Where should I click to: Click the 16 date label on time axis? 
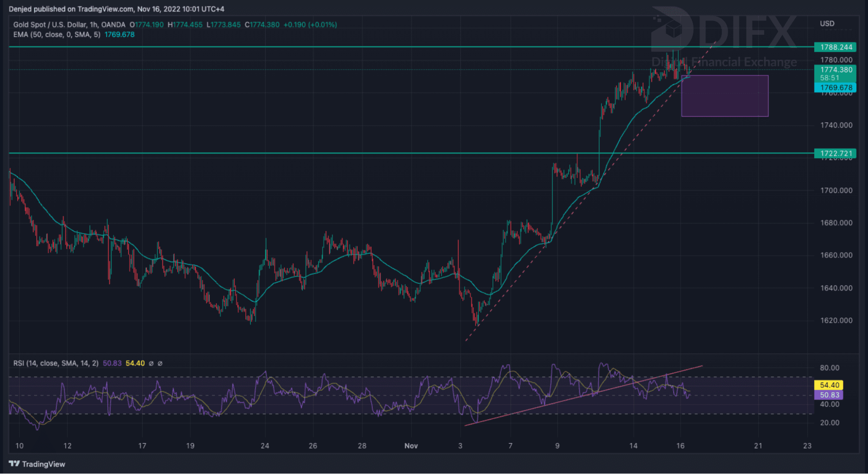click(680, 446)
